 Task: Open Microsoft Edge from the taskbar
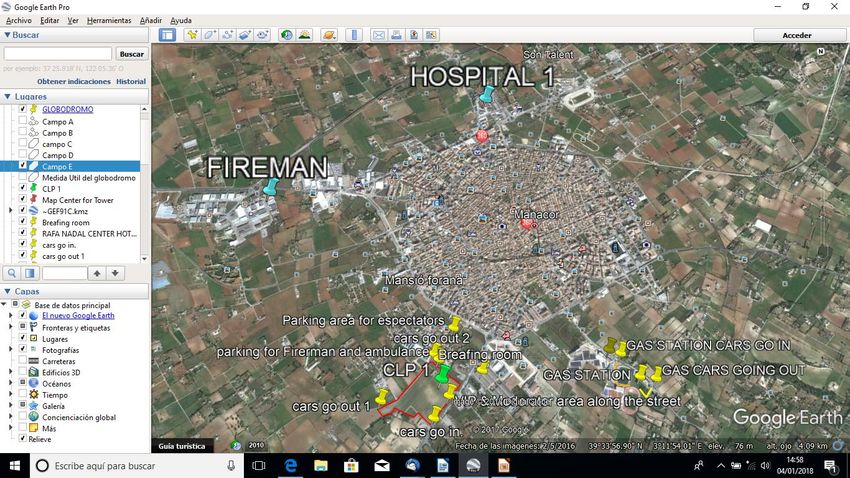(291, 466)
